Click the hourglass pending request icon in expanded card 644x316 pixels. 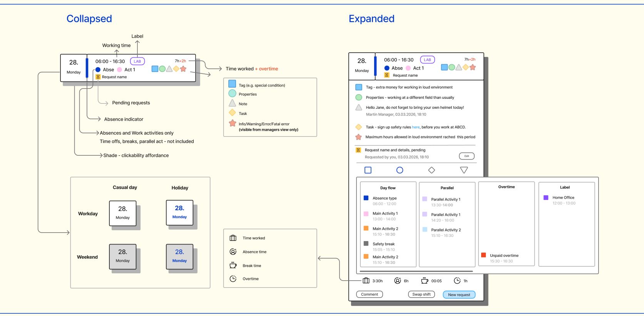click(358, 150)
